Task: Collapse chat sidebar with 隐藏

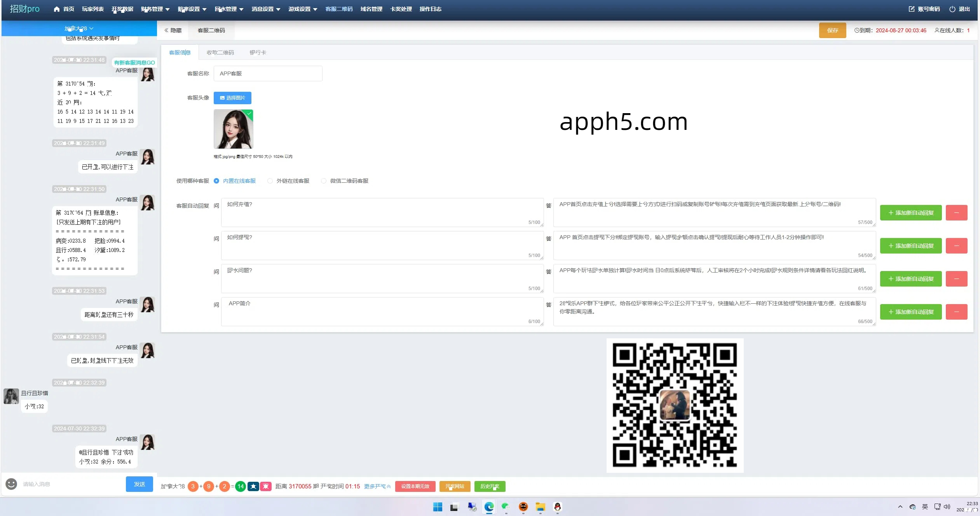Action: 173,30
